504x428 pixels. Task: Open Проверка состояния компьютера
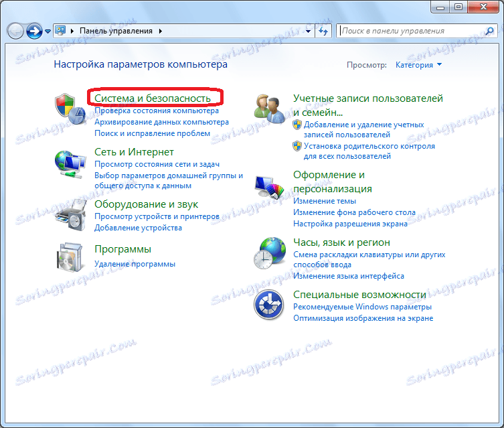pos(157,111)
